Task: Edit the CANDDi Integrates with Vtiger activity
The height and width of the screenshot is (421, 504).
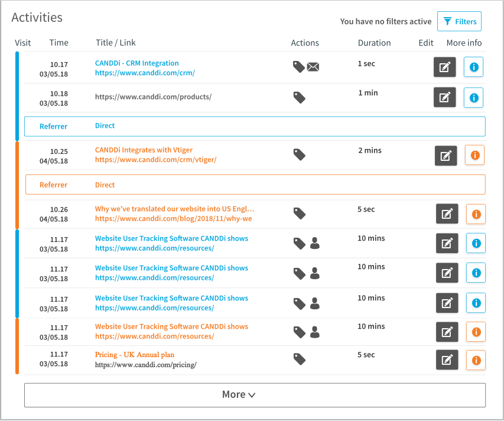Action: pyautogui.click(x=446, y=156)
